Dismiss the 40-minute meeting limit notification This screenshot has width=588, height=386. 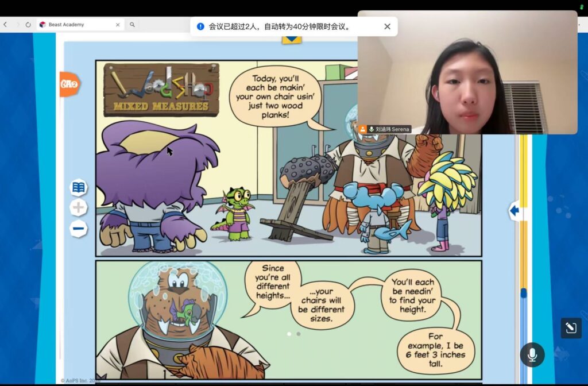click(387, 26)
